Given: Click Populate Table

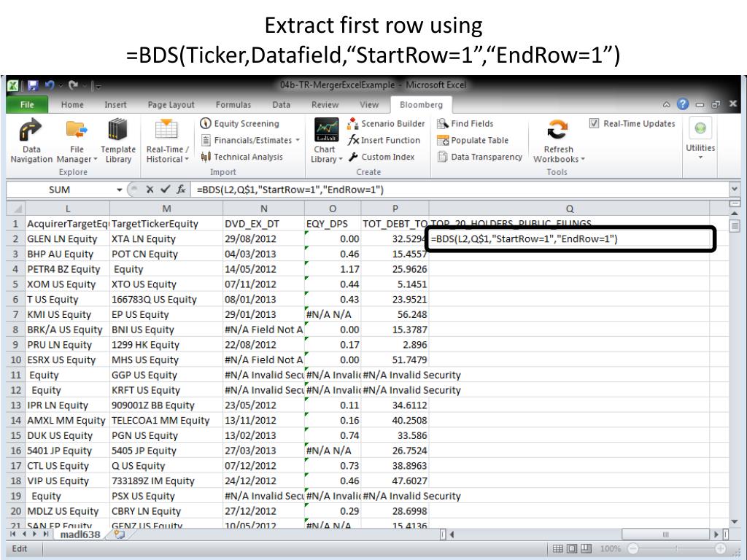Looking at the screenshot, I should [473, 140].
